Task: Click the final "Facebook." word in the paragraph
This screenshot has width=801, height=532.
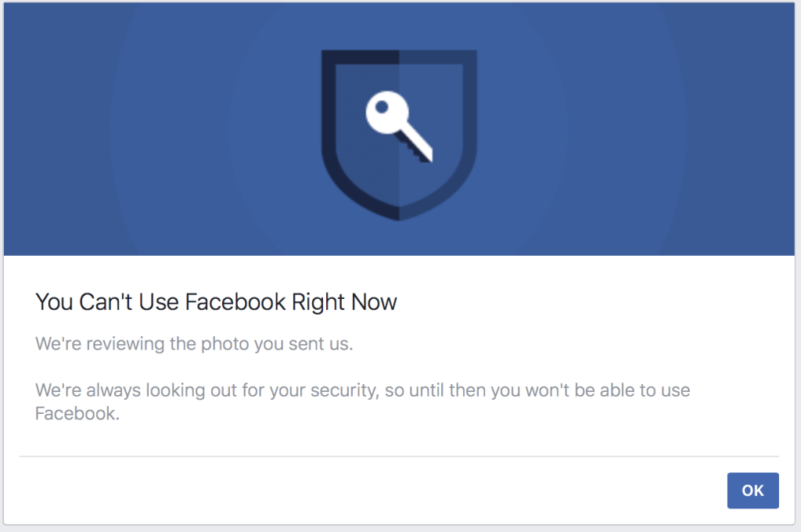Action: point(77,414)
